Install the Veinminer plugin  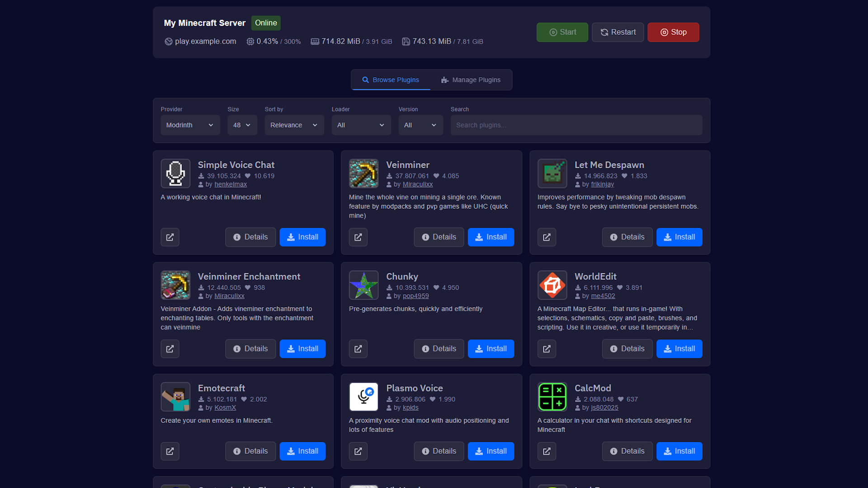[491, 237]
